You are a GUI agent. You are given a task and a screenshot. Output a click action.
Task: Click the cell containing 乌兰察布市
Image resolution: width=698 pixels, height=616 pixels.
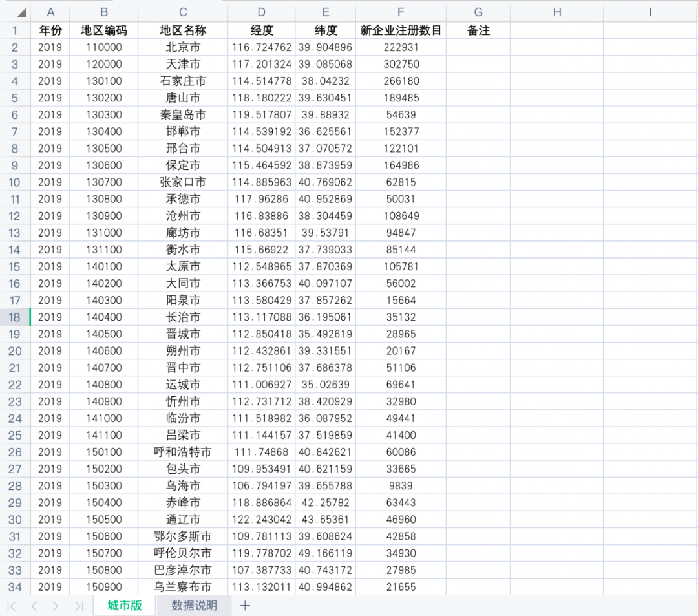(x=183, y=587)
